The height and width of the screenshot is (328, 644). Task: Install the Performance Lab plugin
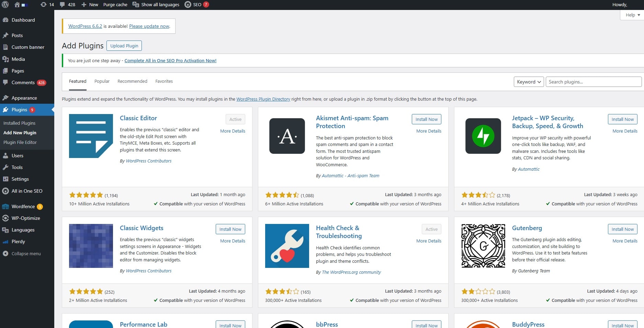[x=230, y=325]
